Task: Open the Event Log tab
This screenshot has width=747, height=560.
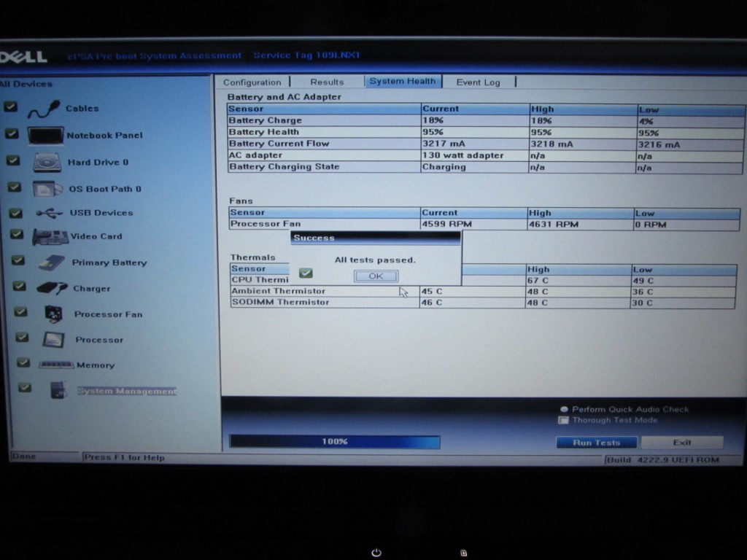Action: click(479, 82)
